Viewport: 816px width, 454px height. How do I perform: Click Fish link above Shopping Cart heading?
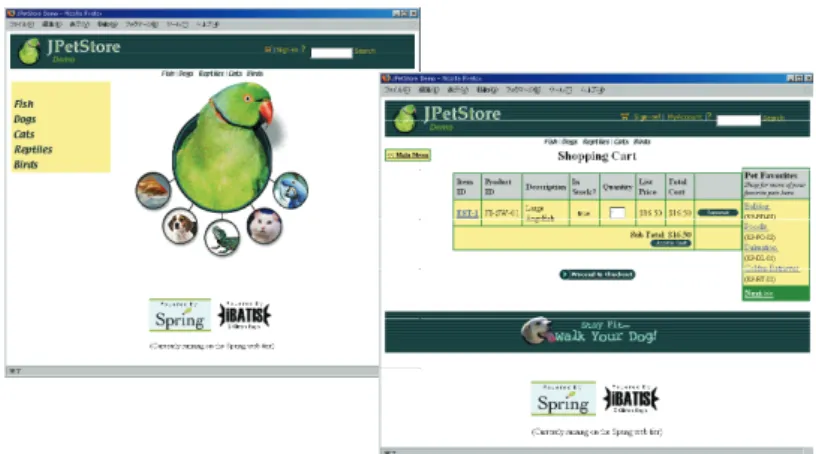pos(551,142)
